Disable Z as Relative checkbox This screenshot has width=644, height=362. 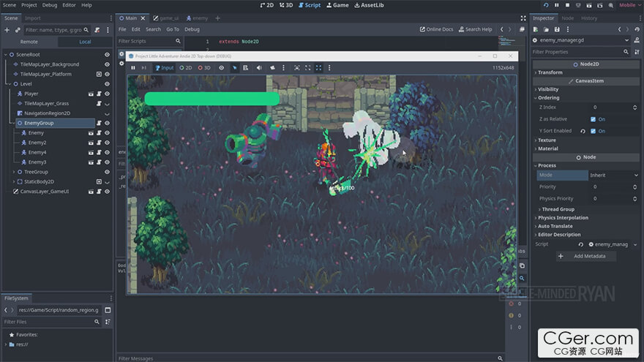593,119
